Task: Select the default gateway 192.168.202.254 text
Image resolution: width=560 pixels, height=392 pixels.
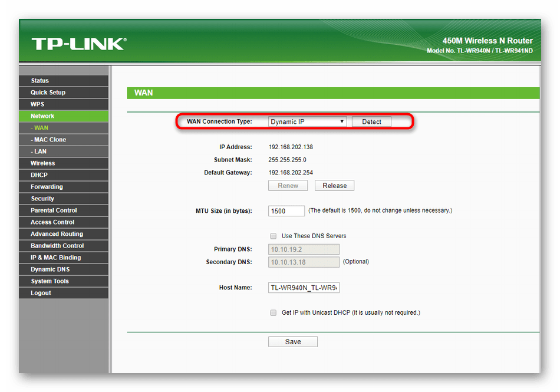Action: pyautogui.click(x=291, y=173)
